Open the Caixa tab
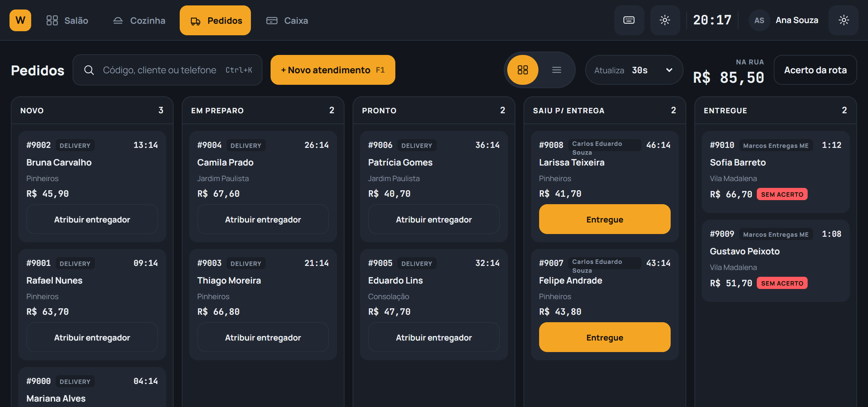The width and height of the screenshot is (868, 407). point(287,20)
